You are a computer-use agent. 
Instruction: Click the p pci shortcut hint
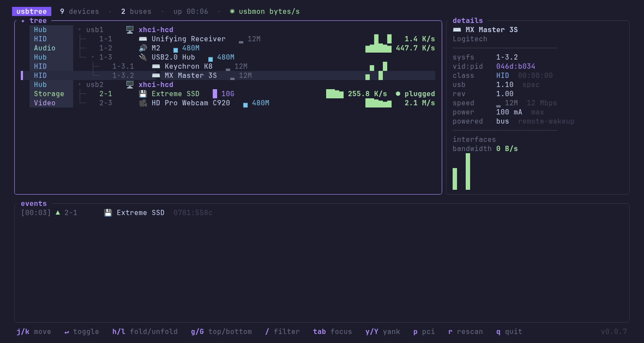[424, 331]
